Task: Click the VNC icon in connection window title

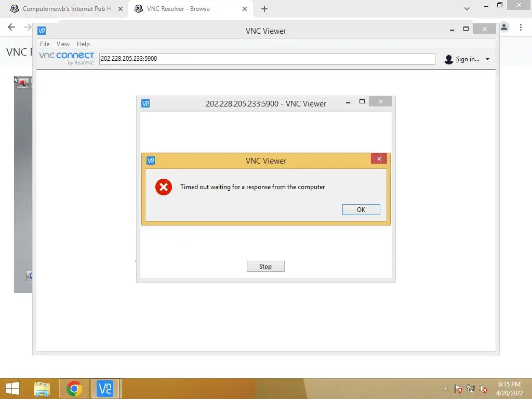Action: [145, 103]
